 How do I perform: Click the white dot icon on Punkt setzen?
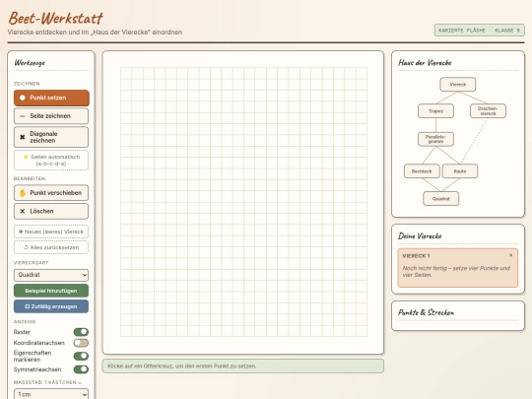(23, 98)
